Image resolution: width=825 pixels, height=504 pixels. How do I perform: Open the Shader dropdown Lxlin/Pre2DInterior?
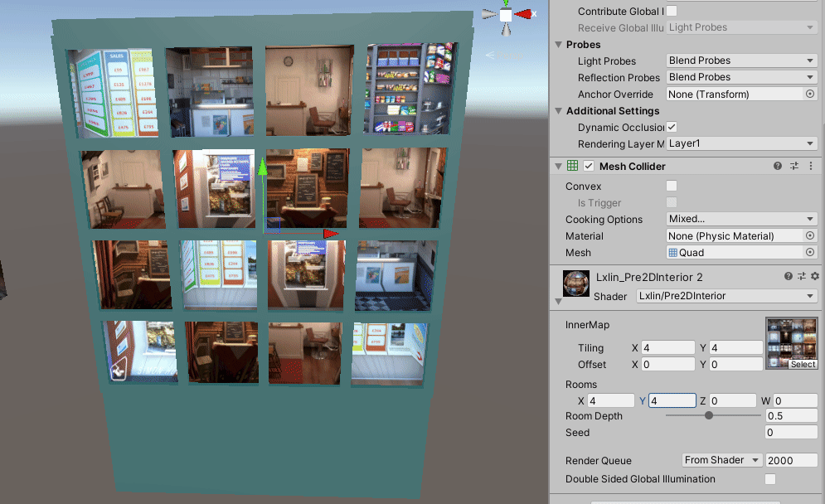tap(726, 296)
